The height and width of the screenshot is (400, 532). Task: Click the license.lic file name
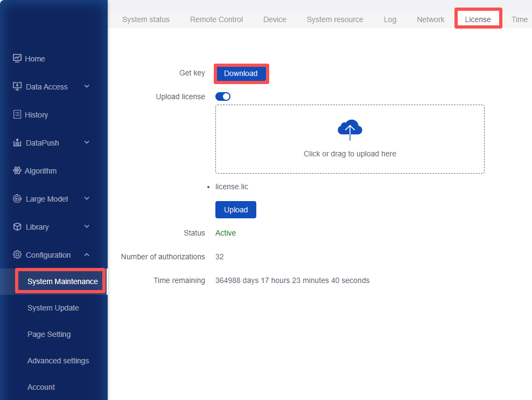click(x=232, y=187)
